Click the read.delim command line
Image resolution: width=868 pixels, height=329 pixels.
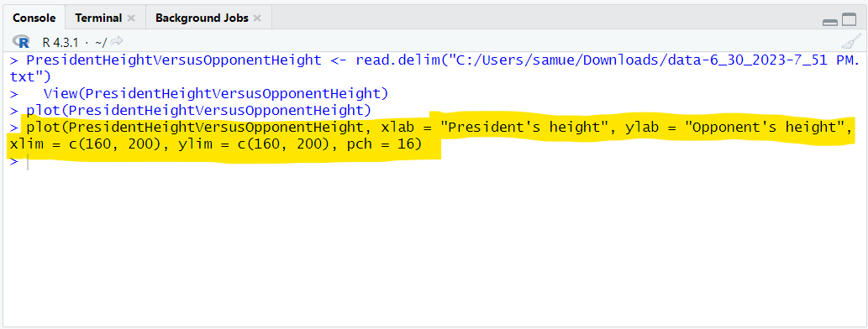434,60
